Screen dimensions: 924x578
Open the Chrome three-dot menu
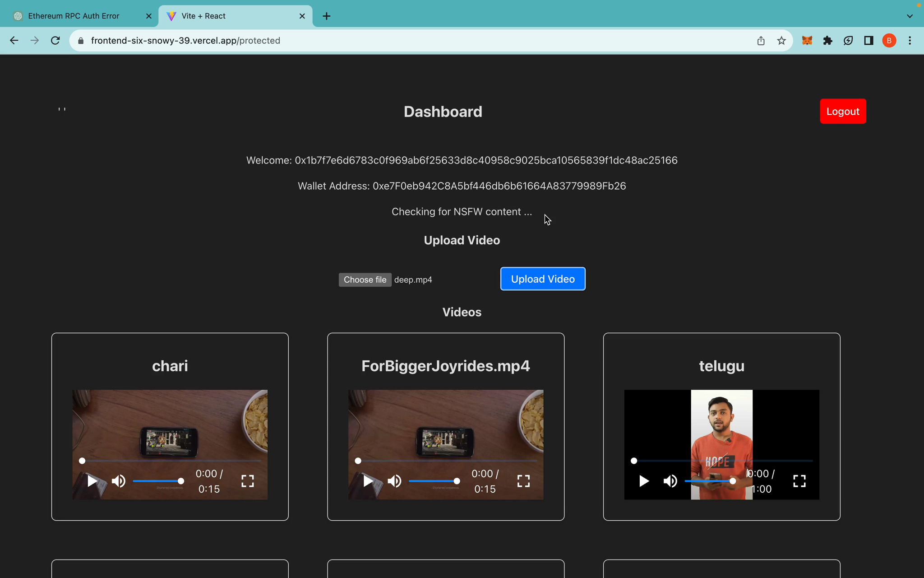(x=910, y=41)
